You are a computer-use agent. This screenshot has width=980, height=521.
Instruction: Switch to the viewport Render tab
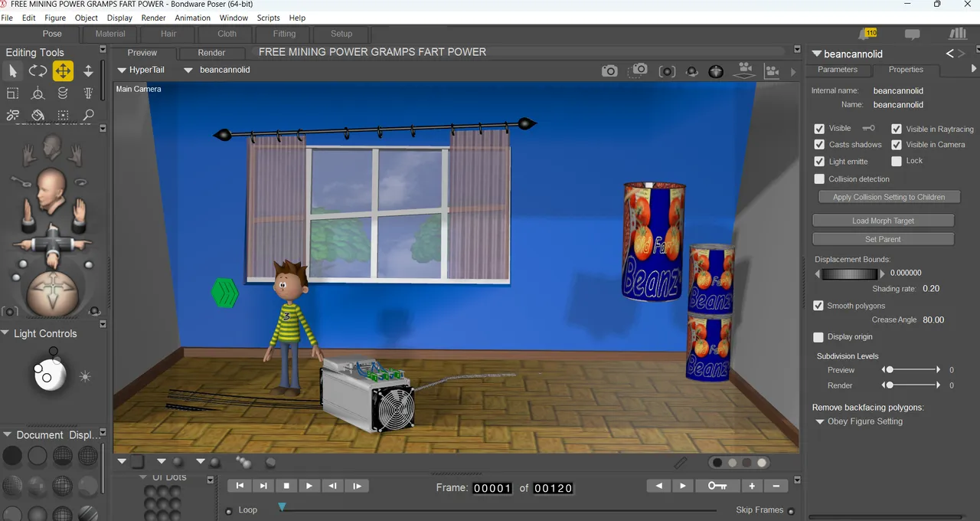(x=211, y=53)
